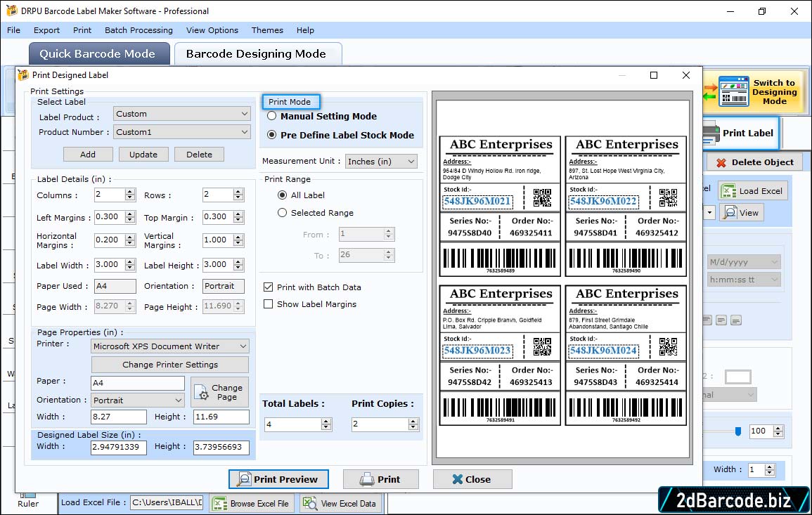Click the Change Page gear icon
Viewport: 812px width, 515px height.
click(x=201, y=393)
